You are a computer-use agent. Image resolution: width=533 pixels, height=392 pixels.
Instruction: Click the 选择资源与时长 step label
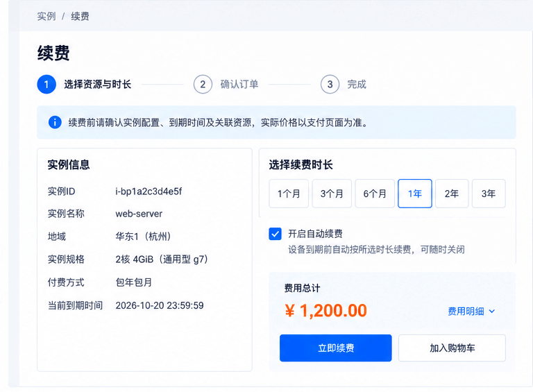click(x=98, y=84)
